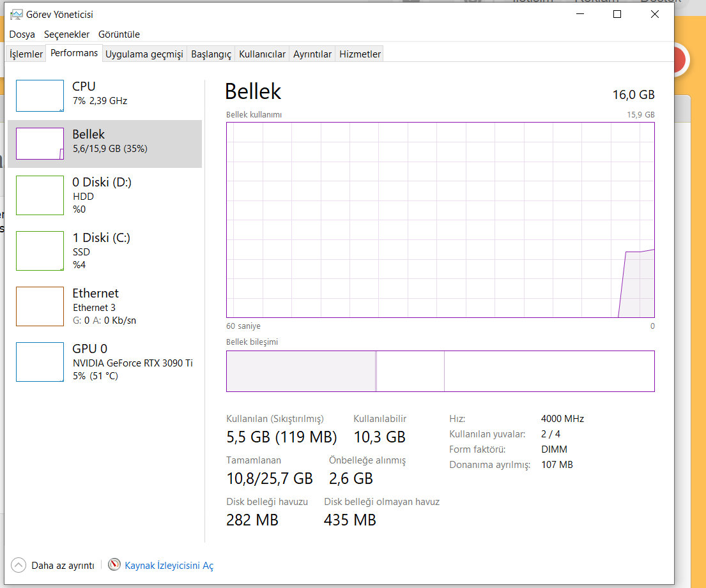Click the 'Kullanılan (Sıkıştırılmış)' label
Image resolution: width=706 pixels, height=588 pixels.
[275, 419]
